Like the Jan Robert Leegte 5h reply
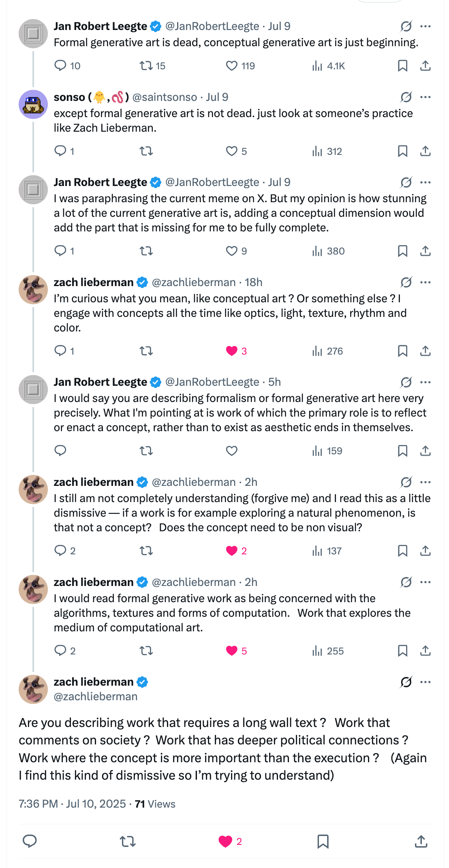449x868 pixels. (x=232, y=451)
